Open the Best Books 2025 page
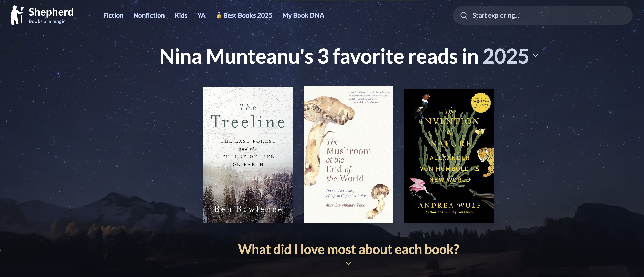This screenshot has width=644, height=277. coord(247,15)
